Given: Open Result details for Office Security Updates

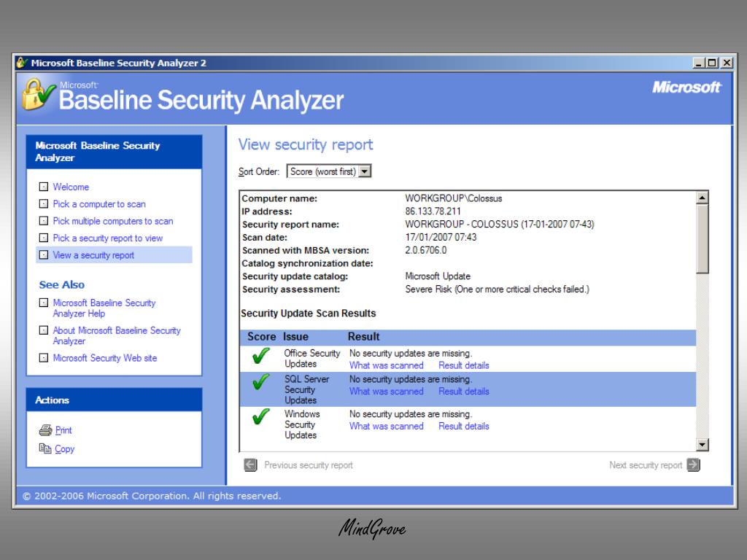Looking at the screenshot, I should (463, 365).
